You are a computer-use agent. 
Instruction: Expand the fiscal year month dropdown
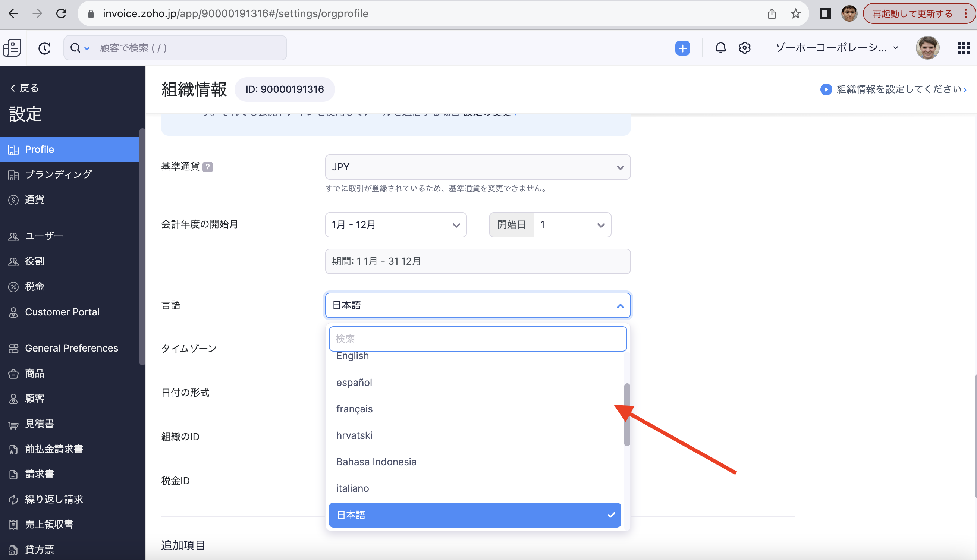pyautogui.click(x=395, y=225)
